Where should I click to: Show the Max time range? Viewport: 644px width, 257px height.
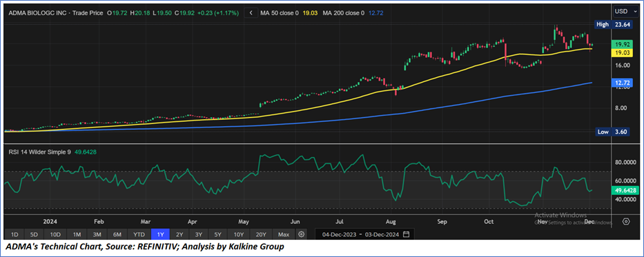click(x=284, y=234)
